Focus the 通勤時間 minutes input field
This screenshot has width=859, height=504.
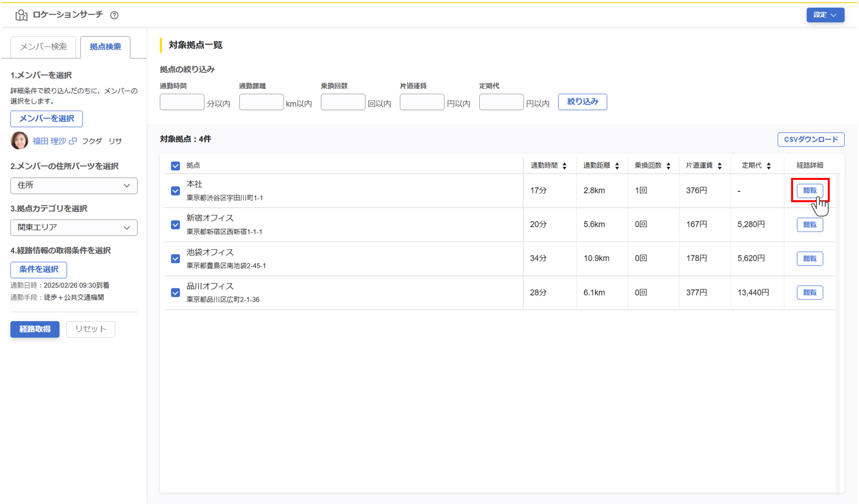pos(182,102)
